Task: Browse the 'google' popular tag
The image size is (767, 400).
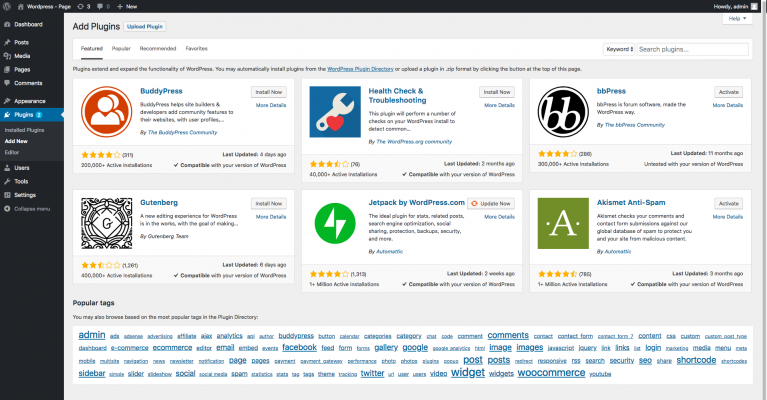Action: point(415,347)
